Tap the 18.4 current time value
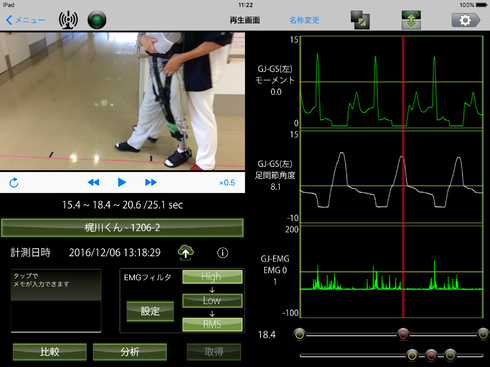The image size is (490, 367). tap(267, 334)
